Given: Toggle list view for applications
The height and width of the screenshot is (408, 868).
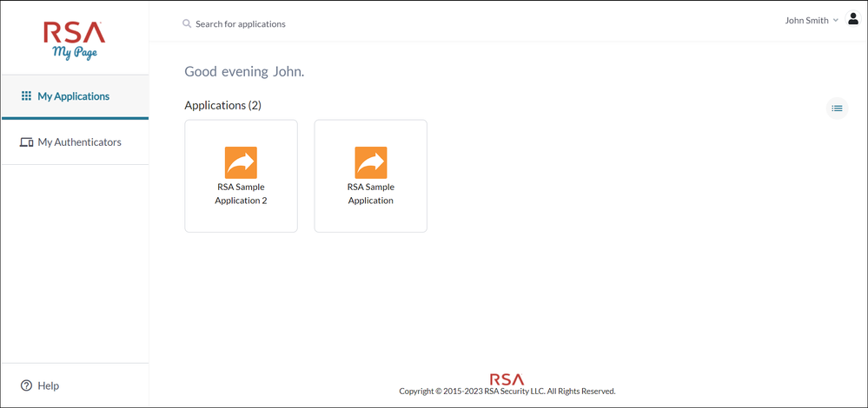Looking at the screenshot, I should [x=837, y=109].
